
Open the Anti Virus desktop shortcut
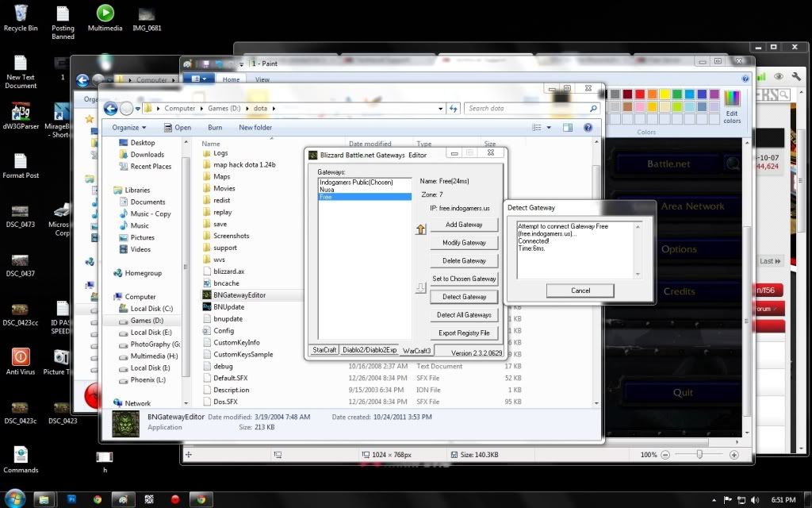[21, 361]
